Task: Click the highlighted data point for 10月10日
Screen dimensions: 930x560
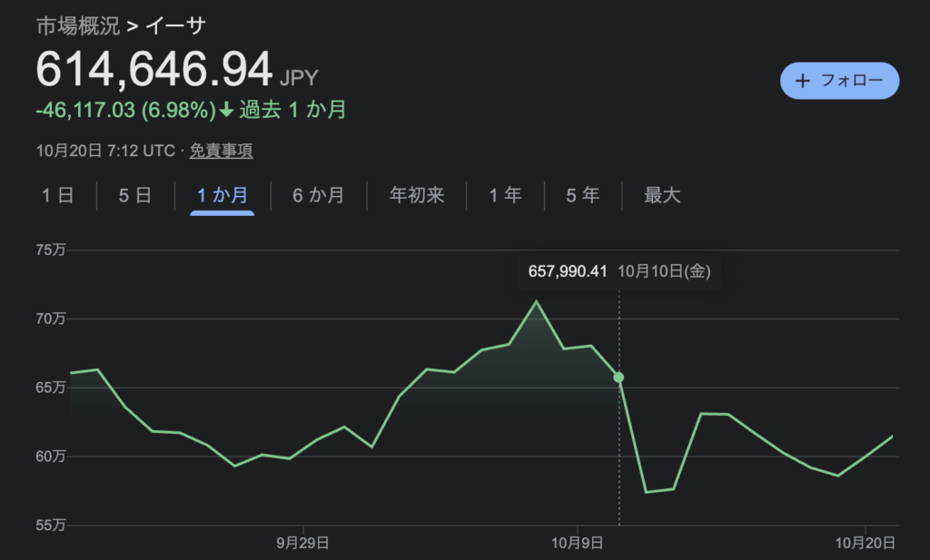Action: [x=618, y=377]
